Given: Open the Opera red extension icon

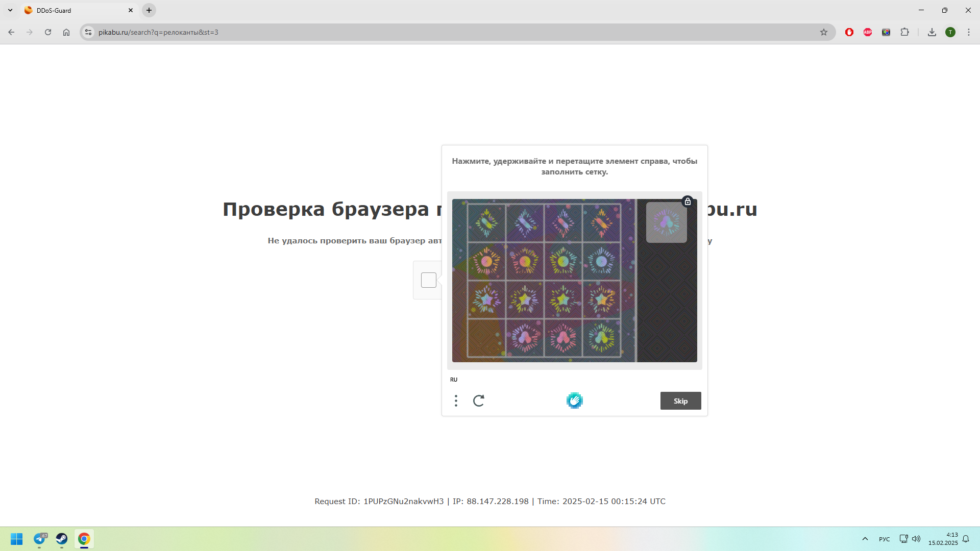Looking at the screenshot, I should click(849, 32).
